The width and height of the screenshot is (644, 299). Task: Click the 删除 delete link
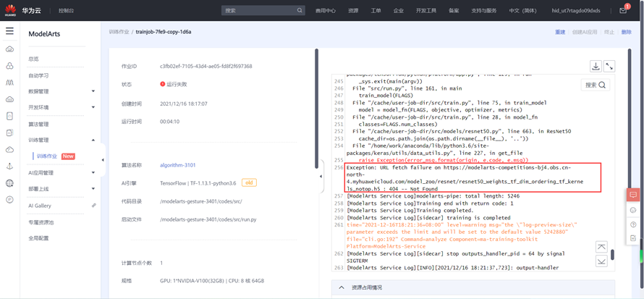[627, 32]
